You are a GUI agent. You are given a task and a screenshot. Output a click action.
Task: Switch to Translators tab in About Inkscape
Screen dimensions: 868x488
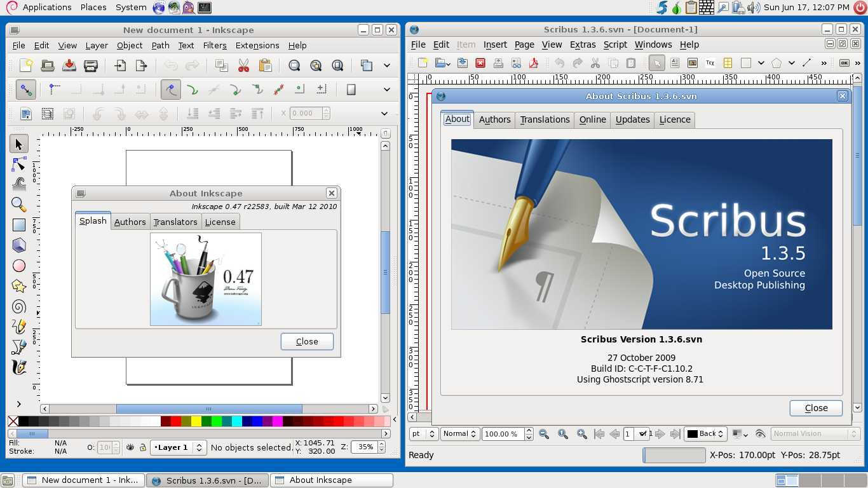[x=175, y=222]
